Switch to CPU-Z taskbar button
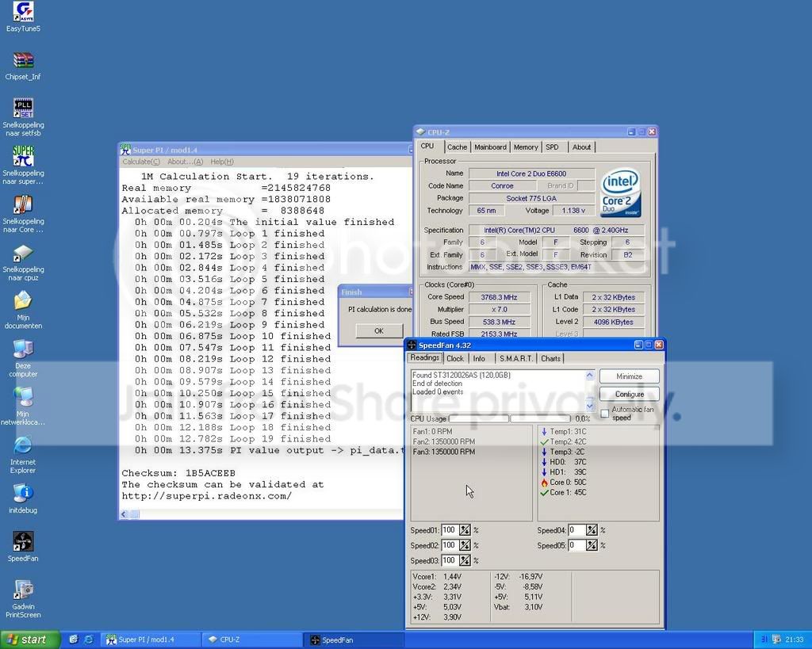Viewport: 812px width, 649px height. point(251,639)
